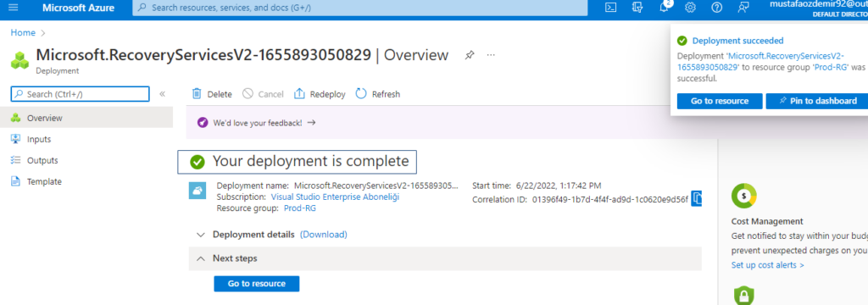Copy the Correlation ID to clipboard
The height and width of the screenshot is (305, 868).
point(697,198)
